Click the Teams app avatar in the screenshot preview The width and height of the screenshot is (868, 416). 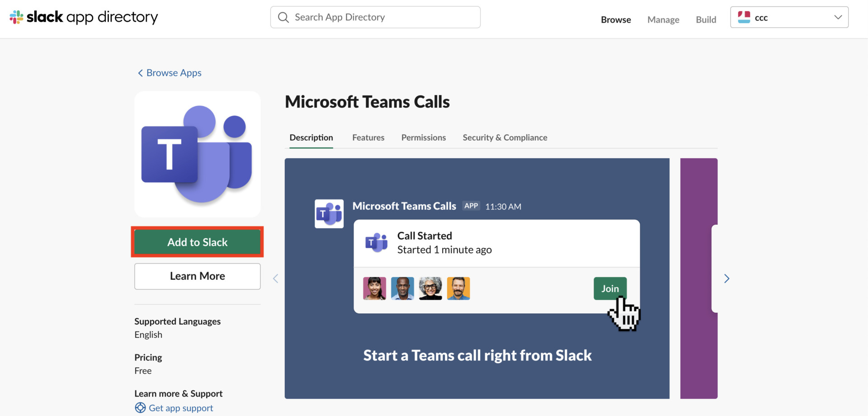click(x=329, y=213)
